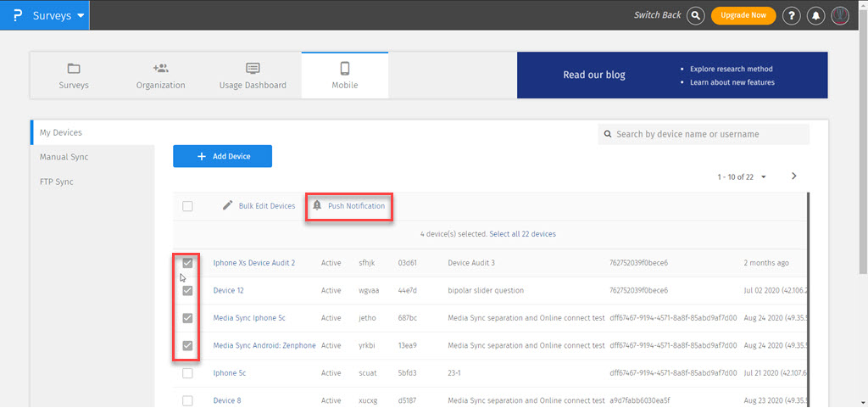The width and height of the screenshot is (868, 408).
Task: Open the help question mark icon
Action: pyautogui.click(x=791, y=15)
